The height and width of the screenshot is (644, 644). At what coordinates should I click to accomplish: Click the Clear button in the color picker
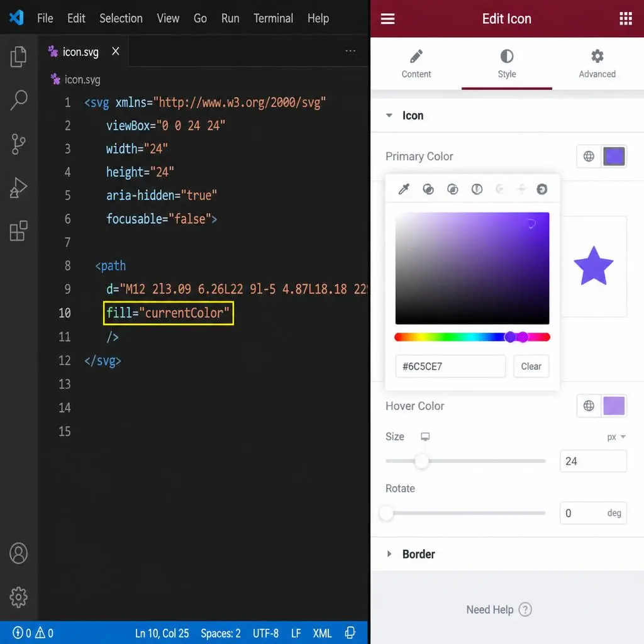(x=531, y=366)
